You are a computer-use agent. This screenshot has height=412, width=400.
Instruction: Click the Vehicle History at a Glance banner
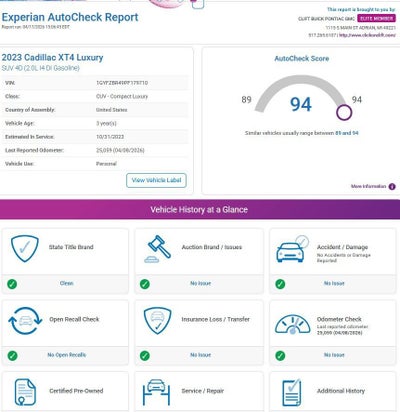[200, 210]
